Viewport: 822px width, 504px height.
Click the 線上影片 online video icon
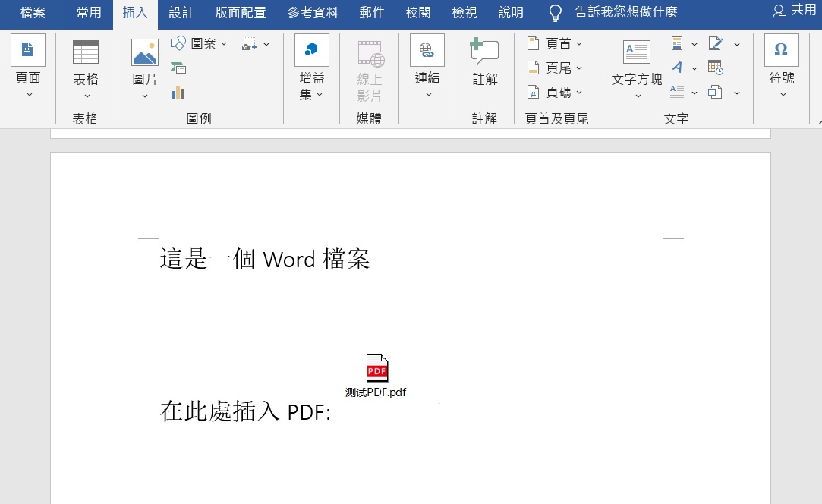click(370, 54)
